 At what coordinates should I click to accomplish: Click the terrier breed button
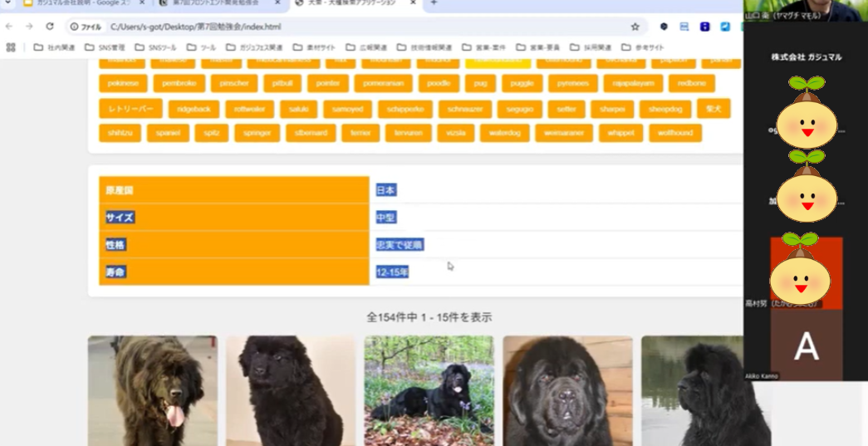pyautogui.click(x=360, y=134)
